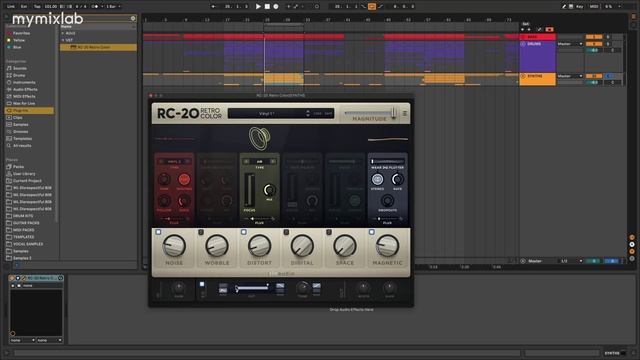The image size is (640, 360).
Task: Open Audio Effects category in browser
Action: click(25, 89)
